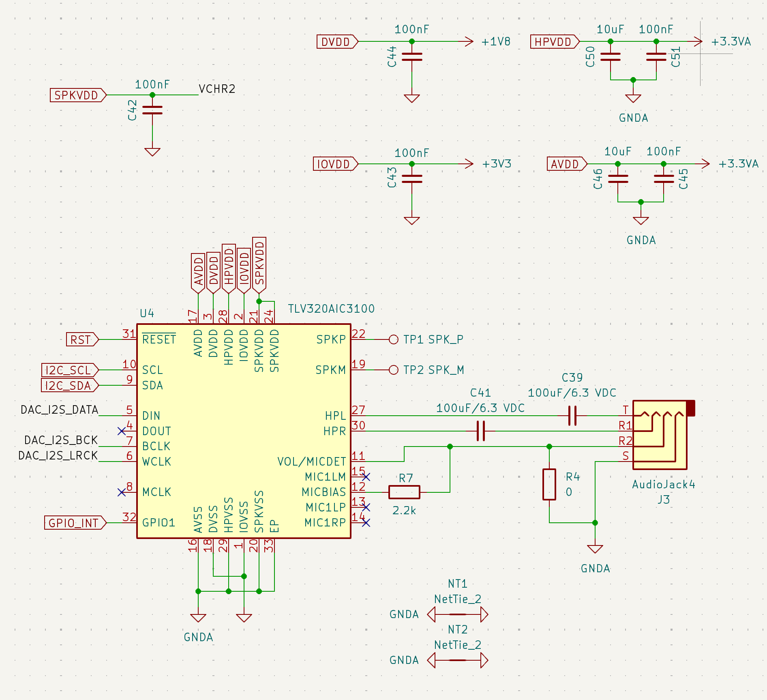Select the no-connect marker on MIC1RP pin 14
The height and width of the screenshot is (700, 767).
(x=366, y=523)
